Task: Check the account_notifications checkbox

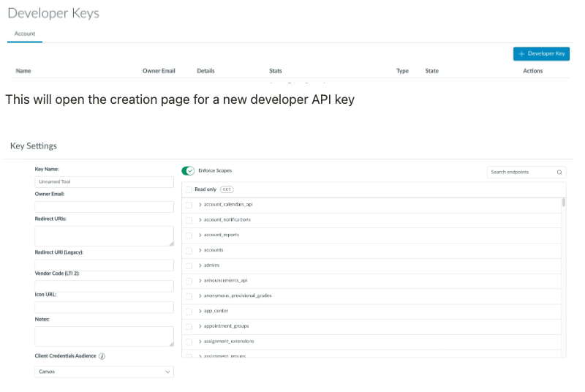Action: (x=189, y=220)
